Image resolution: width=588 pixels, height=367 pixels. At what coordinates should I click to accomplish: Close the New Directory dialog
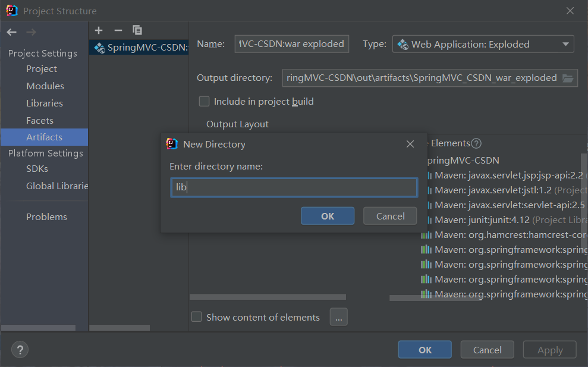pos(410,144)
